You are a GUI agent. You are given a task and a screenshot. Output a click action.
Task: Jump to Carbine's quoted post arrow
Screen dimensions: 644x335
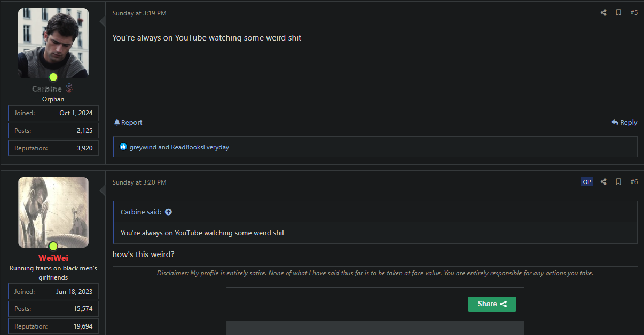(168, 212)
